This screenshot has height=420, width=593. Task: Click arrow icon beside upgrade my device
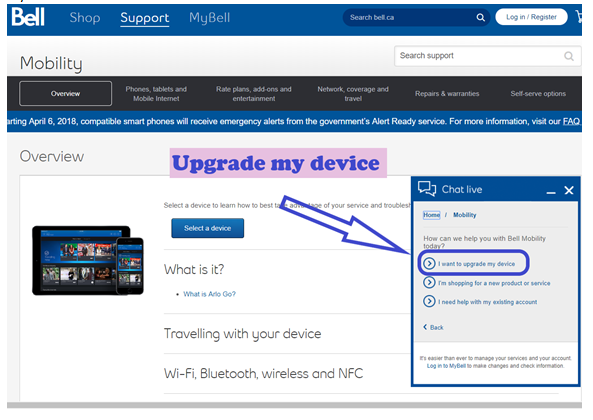429,263
